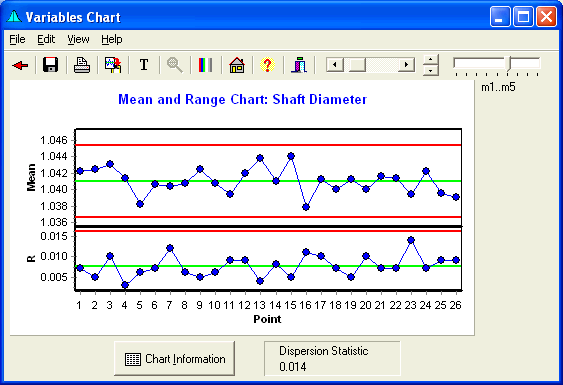The width and height of the screenshot is (563, 385).
Task: Print the chart via printer icon
Action: [82, 65]
